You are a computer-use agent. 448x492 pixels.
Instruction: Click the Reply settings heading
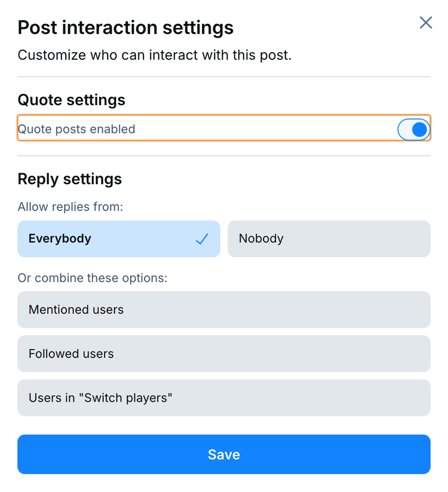(x=69, y=179)
